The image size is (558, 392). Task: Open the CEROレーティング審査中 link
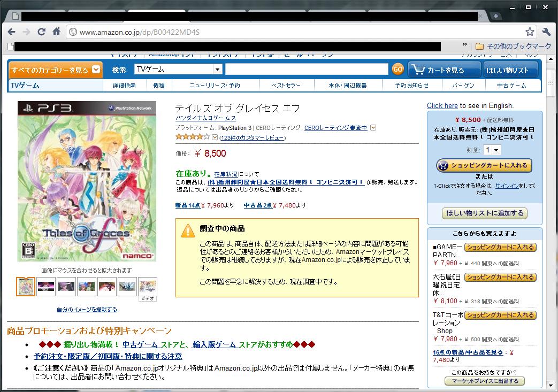pyautogui.click(x=335, y=128)
